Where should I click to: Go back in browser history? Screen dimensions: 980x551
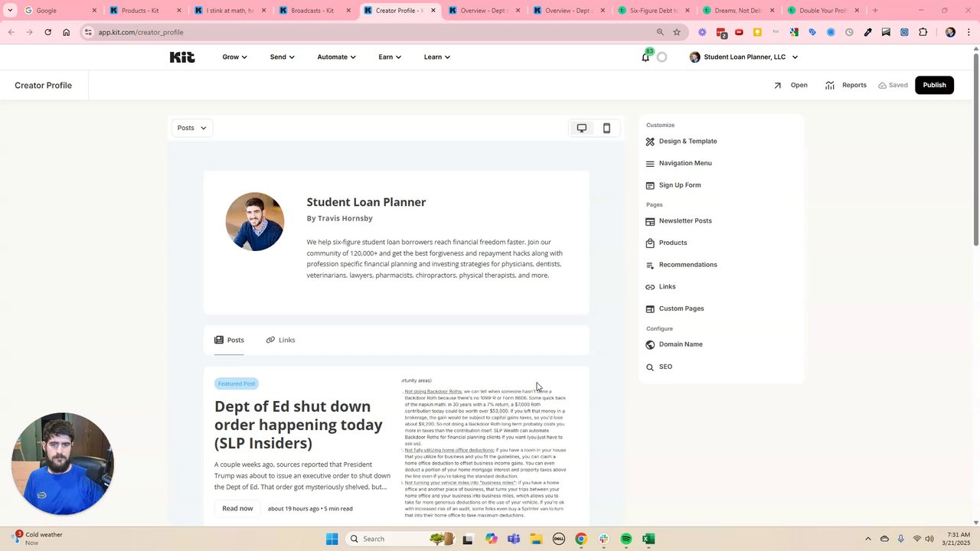pyautogui.click(x=11, y=32)
